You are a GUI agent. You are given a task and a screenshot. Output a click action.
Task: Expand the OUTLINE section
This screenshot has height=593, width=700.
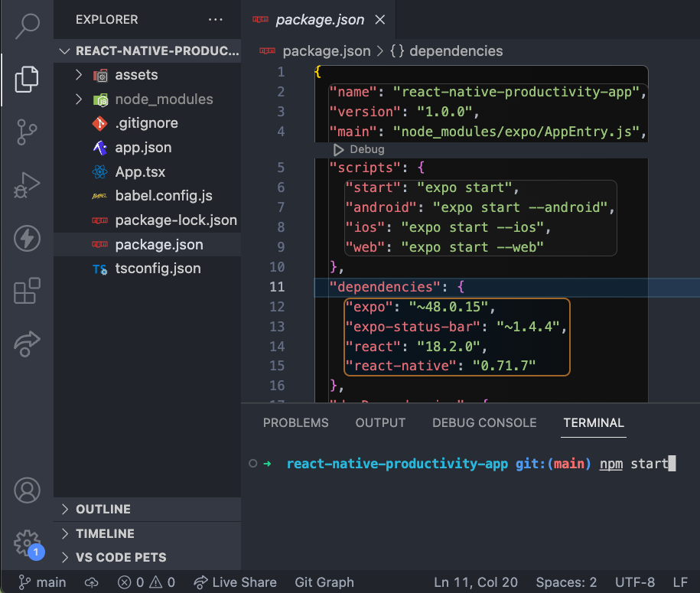(98, 509)
